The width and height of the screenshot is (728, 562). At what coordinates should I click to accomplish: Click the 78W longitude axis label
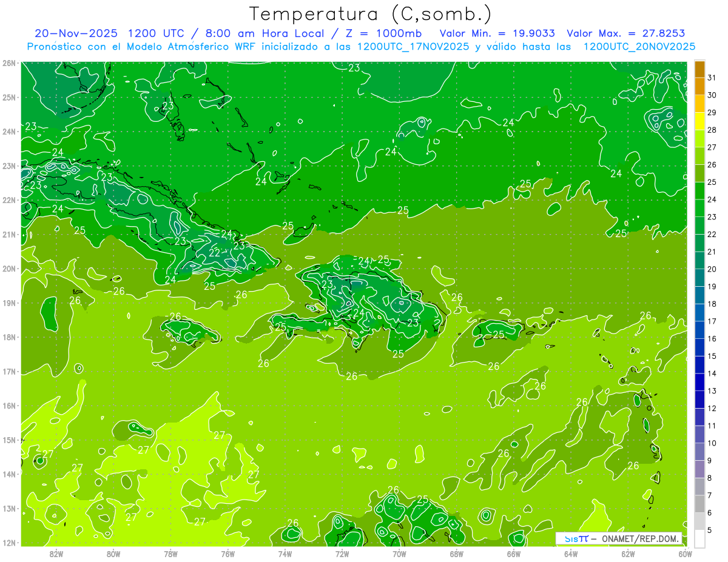tap(170, 553)
